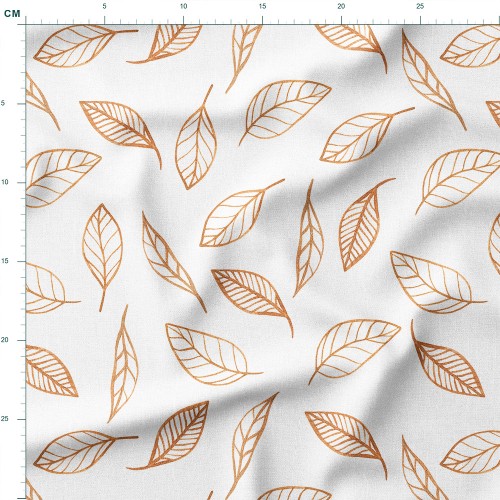Click the 25 mark on vertical ruler
Image resolution: width=500 pixels, height=500 pixels.
(4, 419)
